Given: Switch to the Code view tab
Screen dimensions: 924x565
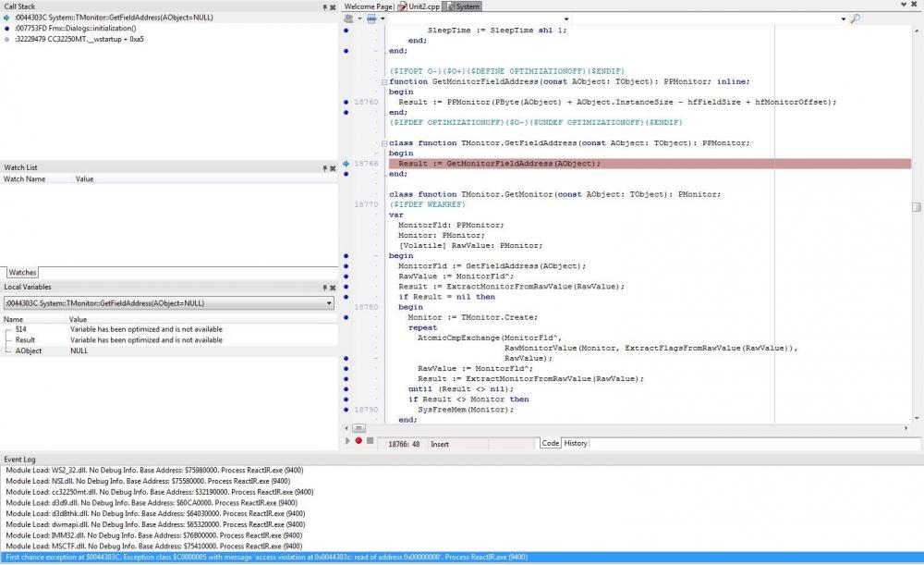Looking at the screenshot, I should point(551,443).
